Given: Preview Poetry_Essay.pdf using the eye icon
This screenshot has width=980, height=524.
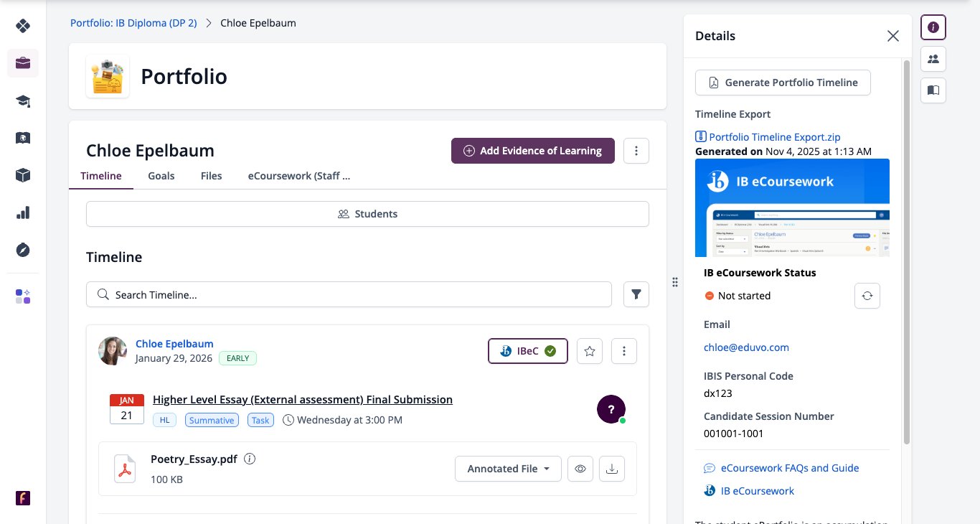Looking at the screenshot, I should point(580,469).
